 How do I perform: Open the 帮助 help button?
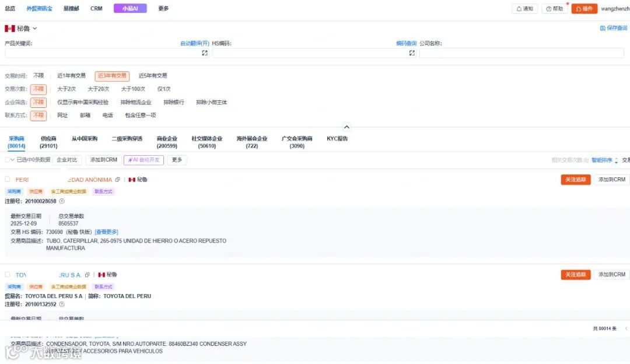click(555, 8)
